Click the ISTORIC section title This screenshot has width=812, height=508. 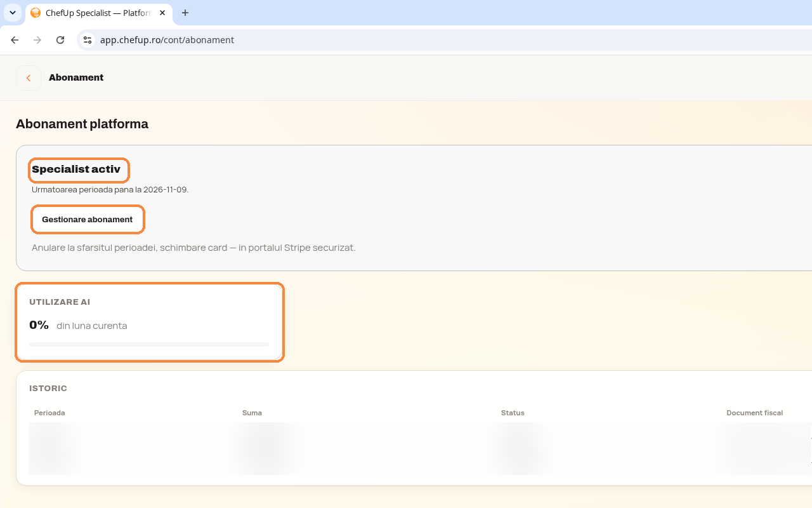(x=48, y=389)
